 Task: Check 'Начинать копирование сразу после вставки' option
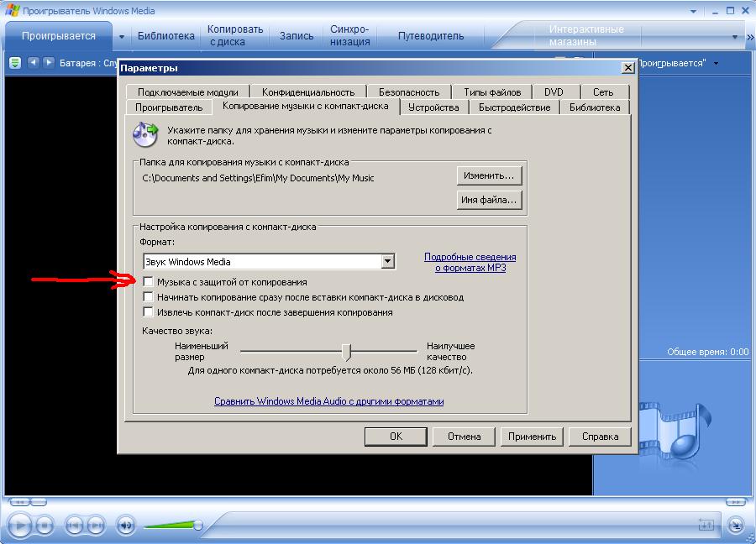point(149,297)
